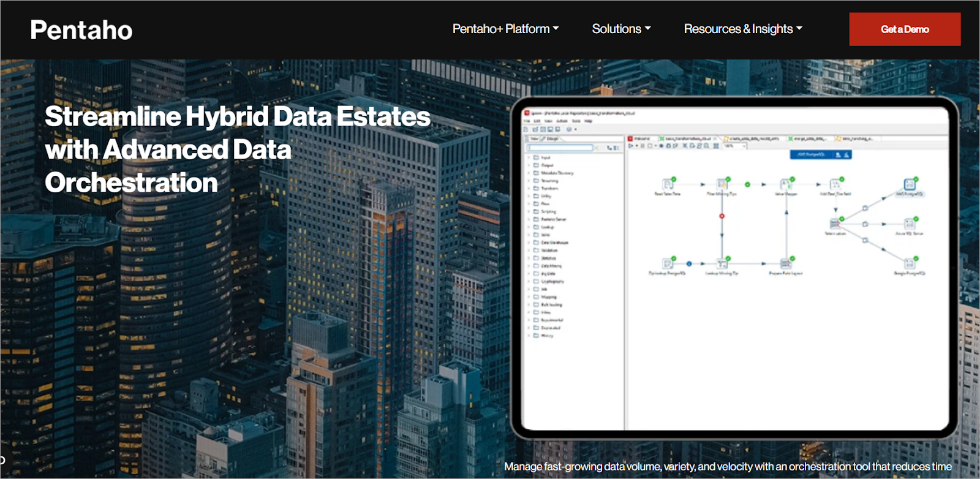Image resolution: width=980 pixels, height=479 pixels.
Task: Open the zoom percentage dropdown
Action: tap(735, 146)
